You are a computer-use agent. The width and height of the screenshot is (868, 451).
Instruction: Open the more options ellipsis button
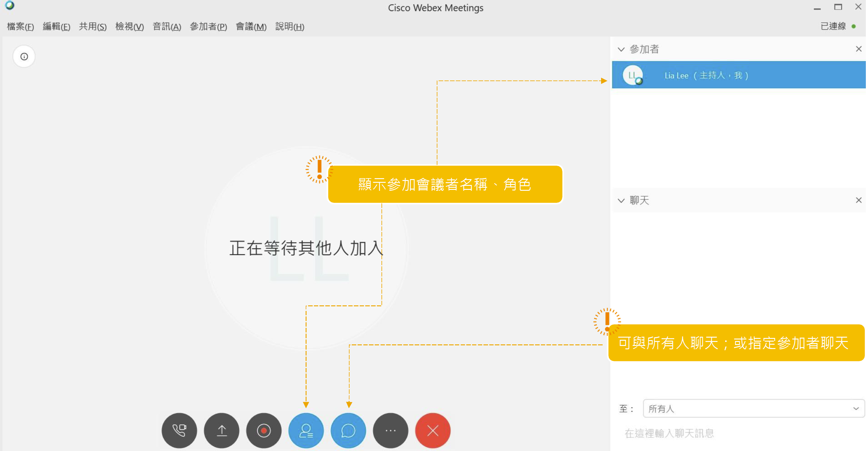(390, 430)
